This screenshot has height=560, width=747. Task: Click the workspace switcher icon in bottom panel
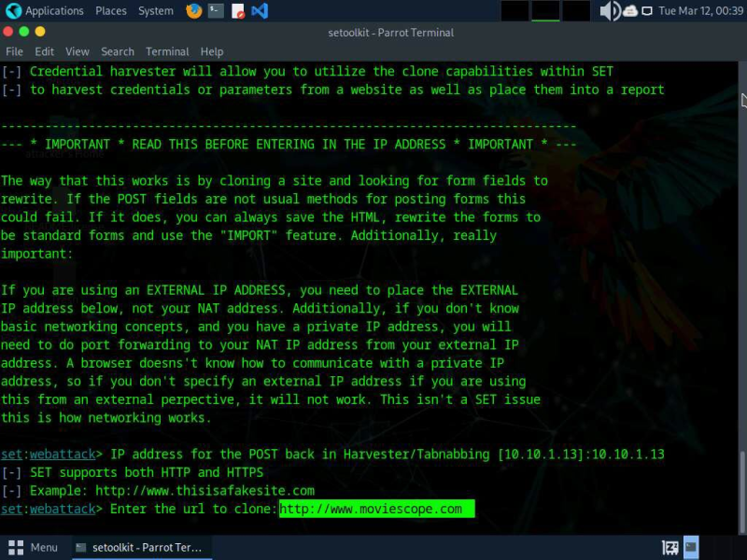click(x=669, y=548)
